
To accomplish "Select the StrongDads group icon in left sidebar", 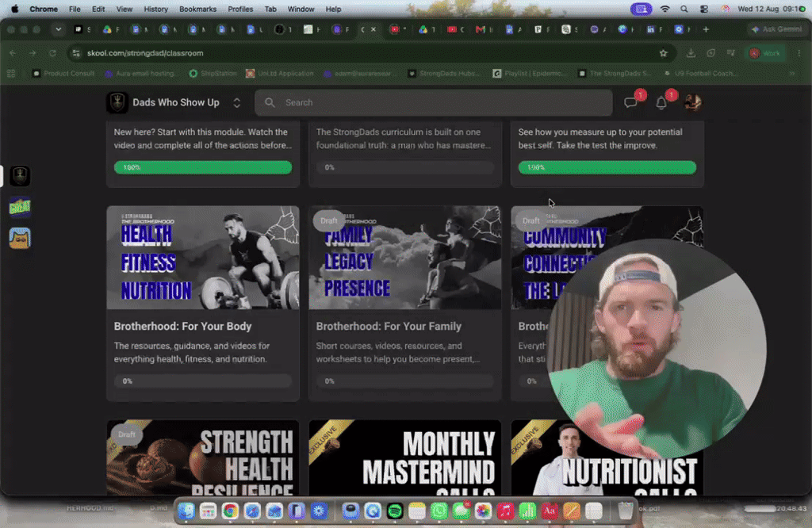I will pos(20,176).
